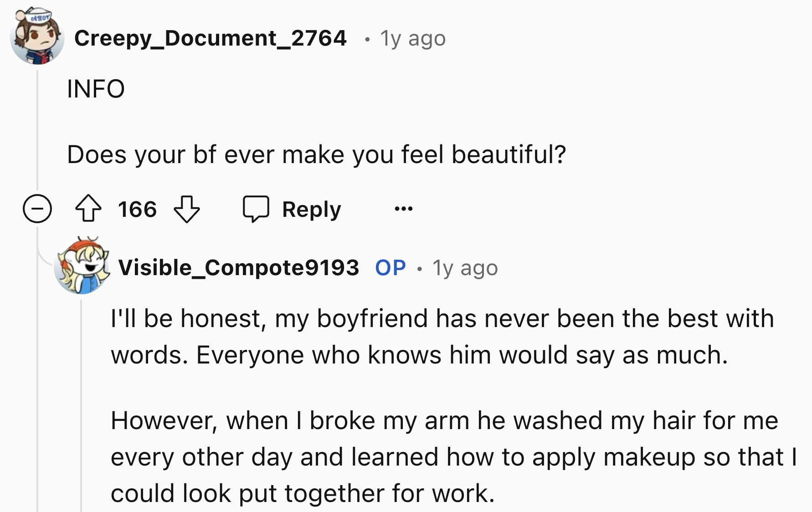Open the top comment's "1y ago" timestamp
812x512 pixels.
(413, 39)
